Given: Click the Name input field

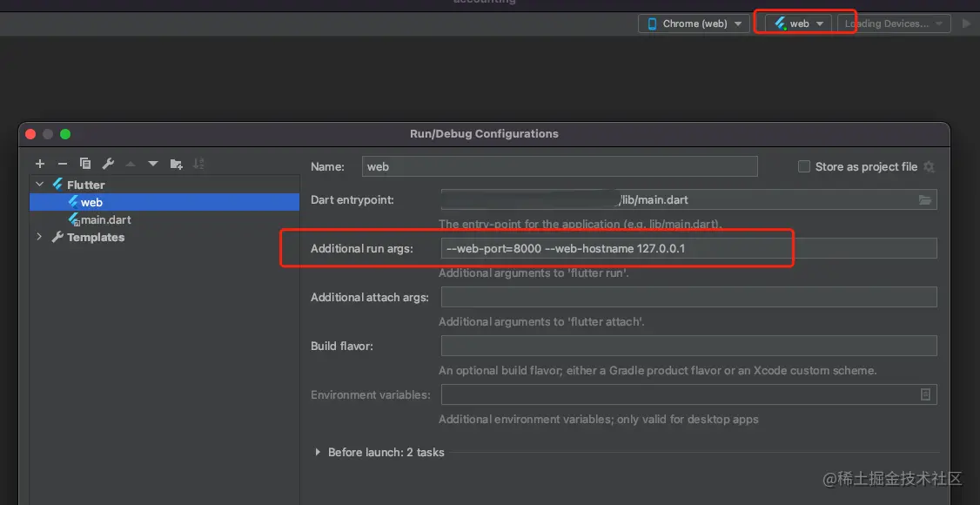Looking at the screenshot, I should (560, 166).
